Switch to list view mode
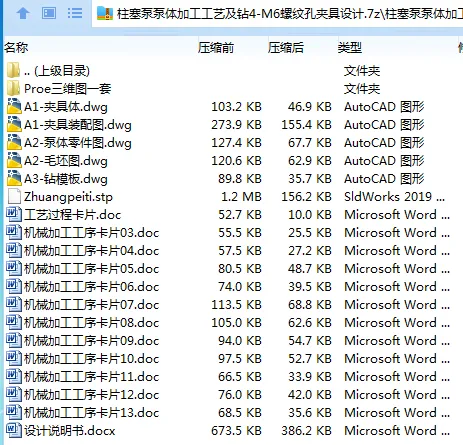 click(75, 13)
